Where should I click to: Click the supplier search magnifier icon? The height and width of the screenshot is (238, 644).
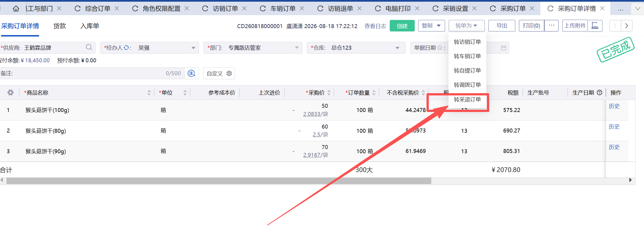(89, 47)
